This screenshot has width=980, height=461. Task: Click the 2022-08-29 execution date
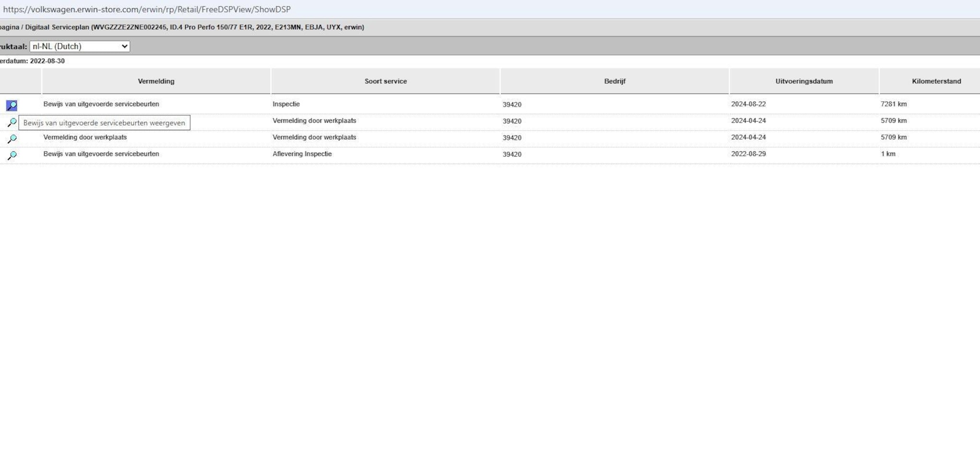pos(748,154)
